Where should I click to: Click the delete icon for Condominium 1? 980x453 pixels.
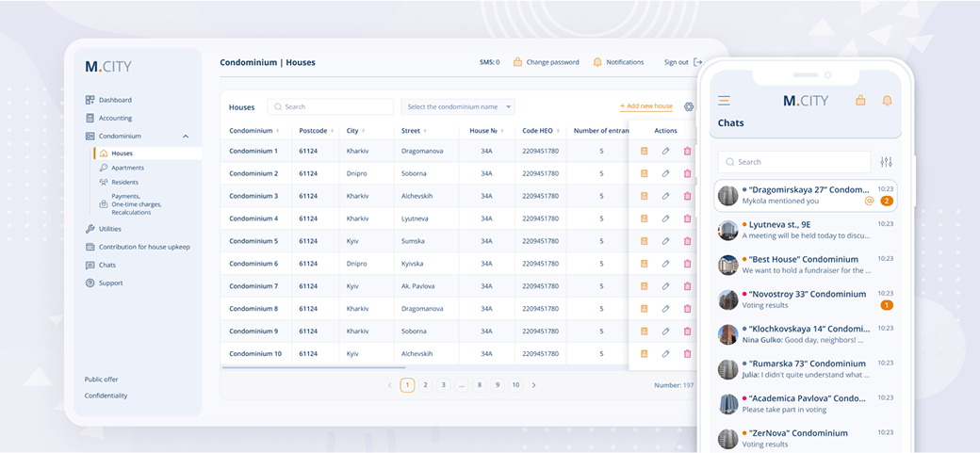click(x=687, y=151)
